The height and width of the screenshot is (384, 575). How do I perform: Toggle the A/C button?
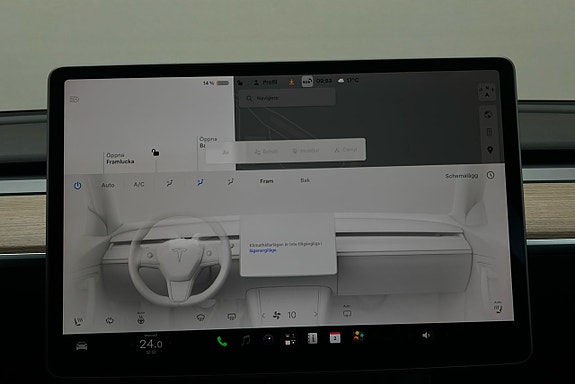pyautogui.click(x=139, y=184)
